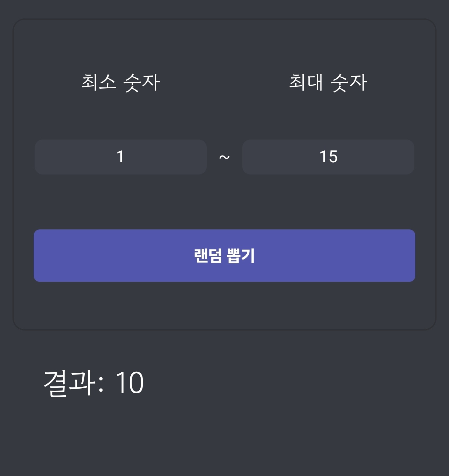The height and width of the screenshot is (476, 449).
Task: Click the field under 최소 숫자
Action: click(120, 157)
